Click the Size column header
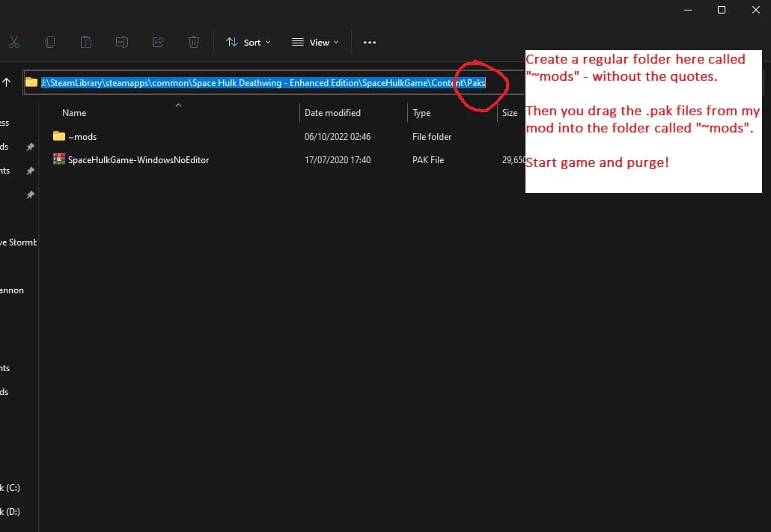Image resolution: width=771 pixels, height=532 pixels. (x=510, y=112)
